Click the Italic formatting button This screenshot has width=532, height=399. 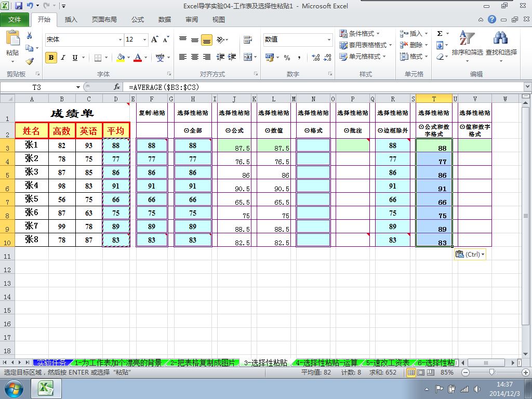tap(63, 58)
